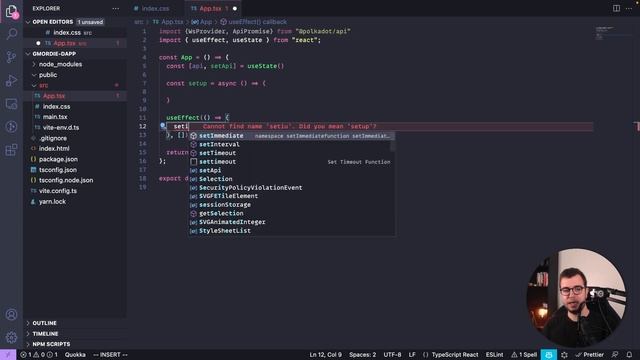This screenshot has width=640, height=360.
Task: Open Source Control view icon
Action: (x=11, y=57)
